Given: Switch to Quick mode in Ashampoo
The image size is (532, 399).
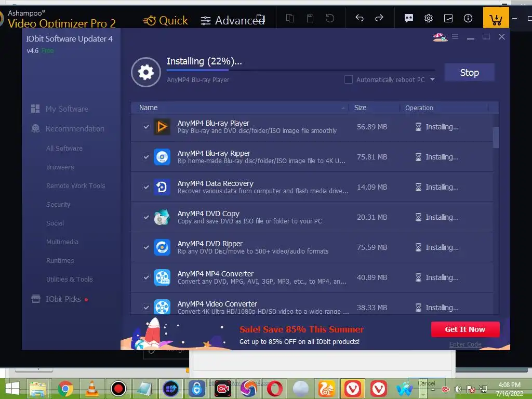Looking at the screenshot, I should pyautogui.click(x=166, y=20).
